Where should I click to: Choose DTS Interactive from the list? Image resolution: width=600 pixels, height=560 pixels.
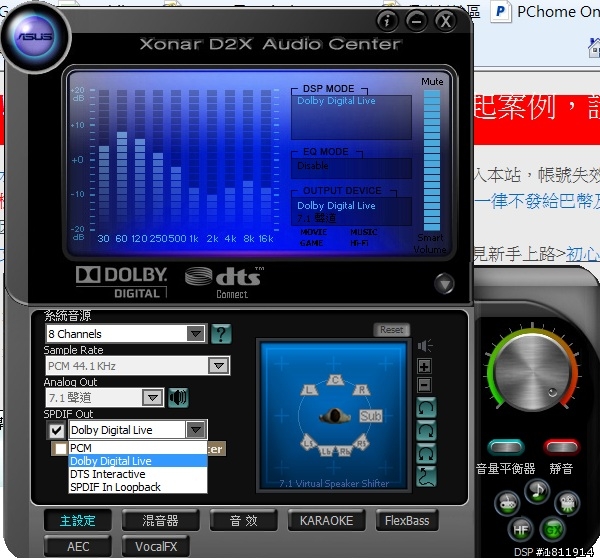point(138,474)
